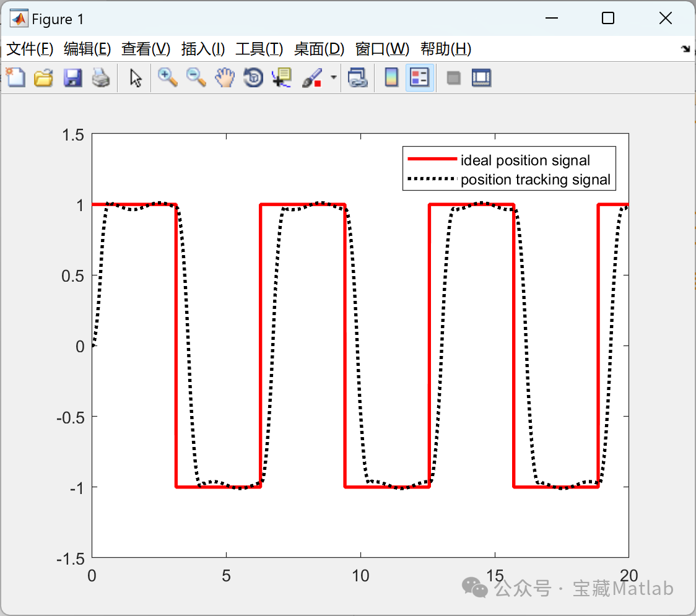Maximize the Figure 1 window
The width and height of the screenshot is (696, 616).
(607, 18)
